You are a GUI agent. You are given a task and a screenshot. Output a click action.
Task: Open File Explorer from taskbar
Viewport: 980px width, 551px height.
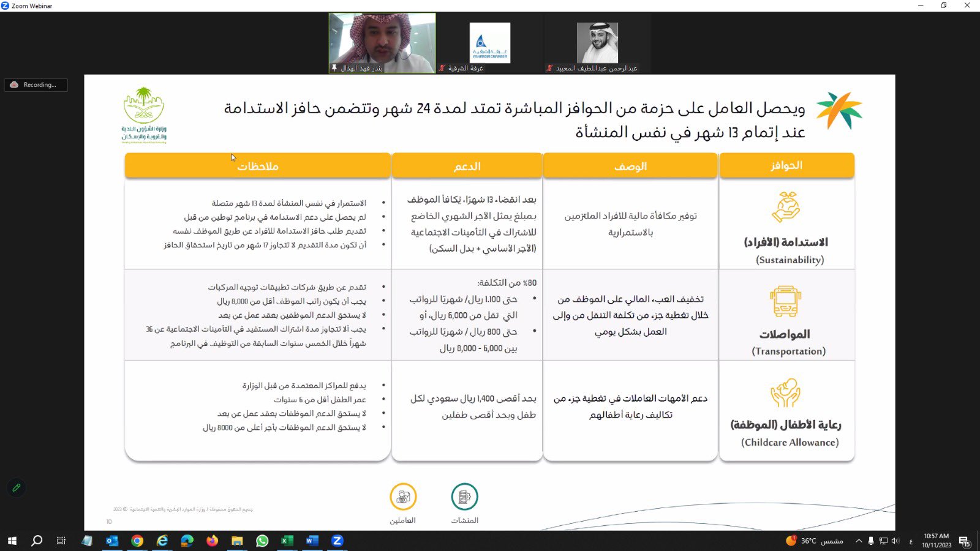tap(237, 541)
